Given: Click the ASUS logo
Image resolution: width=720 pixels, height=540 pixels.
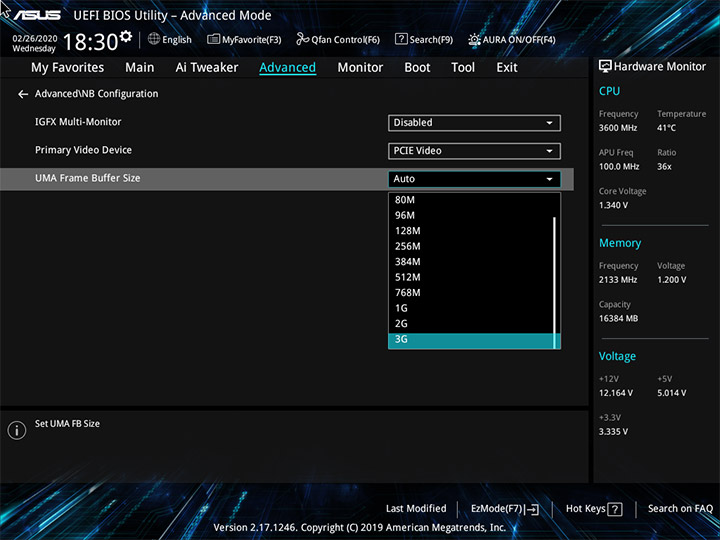Looking at the screenshot, I should coord(37,15).
